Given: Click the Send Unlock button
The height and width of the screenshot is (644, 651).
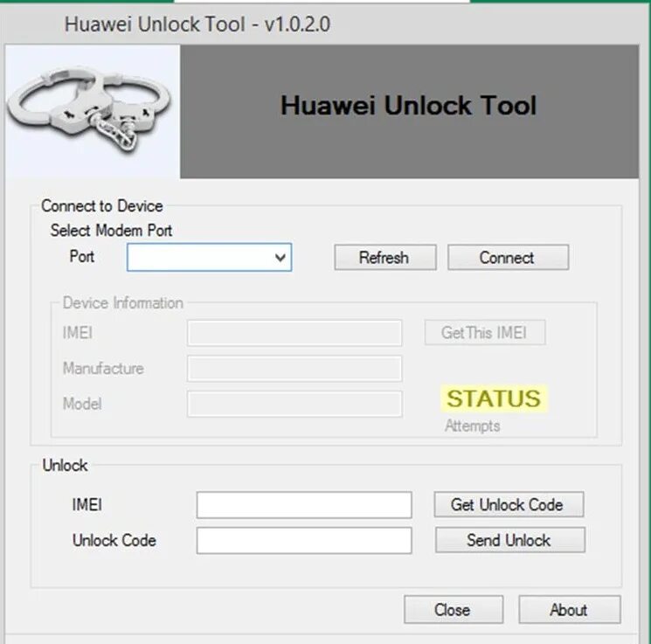Looking at the screenshot, I should point(509,540).
